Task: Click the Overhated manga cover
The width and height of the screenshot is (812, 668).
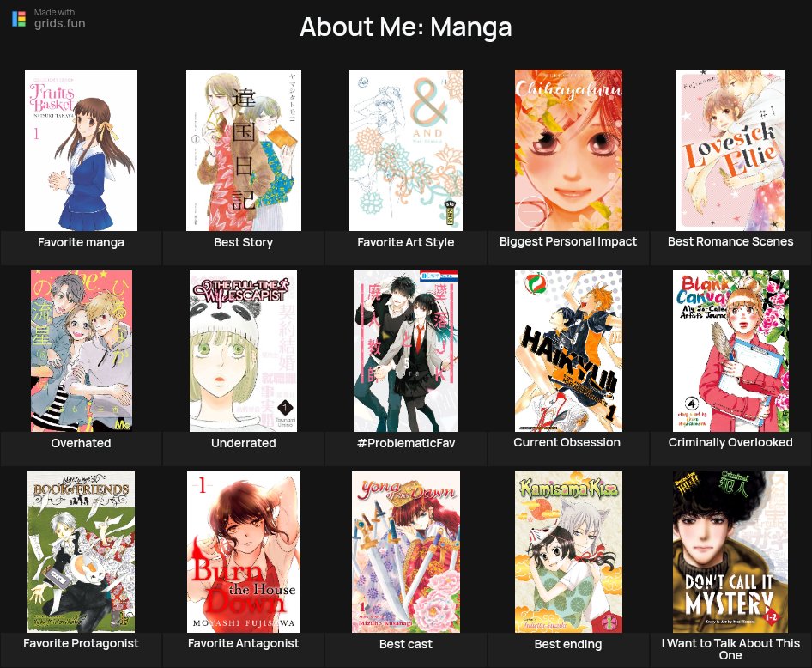Action: [x=81, y=350]
